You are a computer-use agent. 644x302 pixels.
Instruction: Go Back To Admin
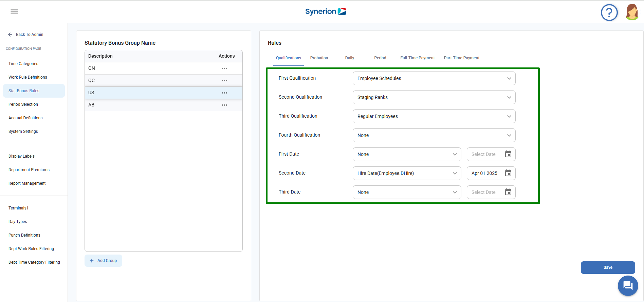pos(26,35)
